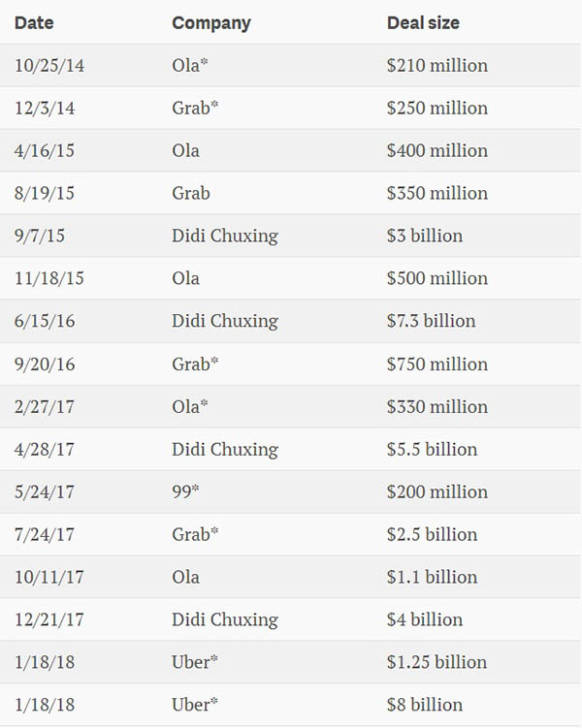Select the 9/20/16 date cell
This screenshot has width=582, height=728.
pyautogui.click(x=45, y=364)
